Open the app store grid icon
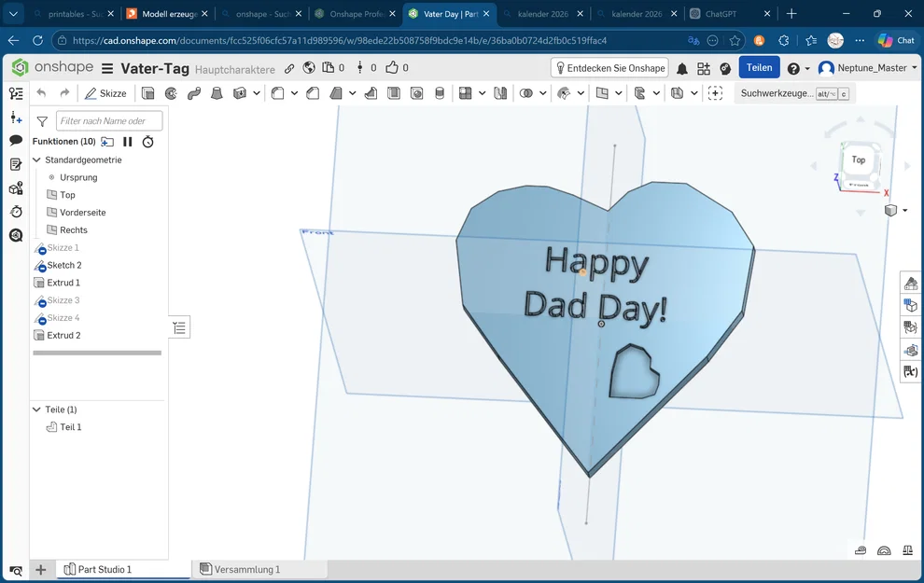This screenshot has height=583, width=924. [x=704, y=69]
